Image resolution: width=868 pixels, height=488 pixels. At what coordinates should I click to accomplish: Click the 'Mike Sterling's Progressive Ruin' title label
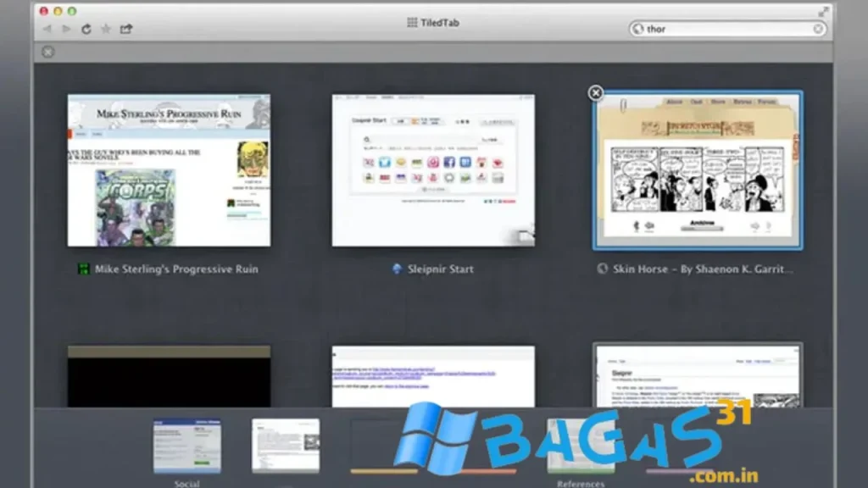pyautogui.click(x=175, y=269)
